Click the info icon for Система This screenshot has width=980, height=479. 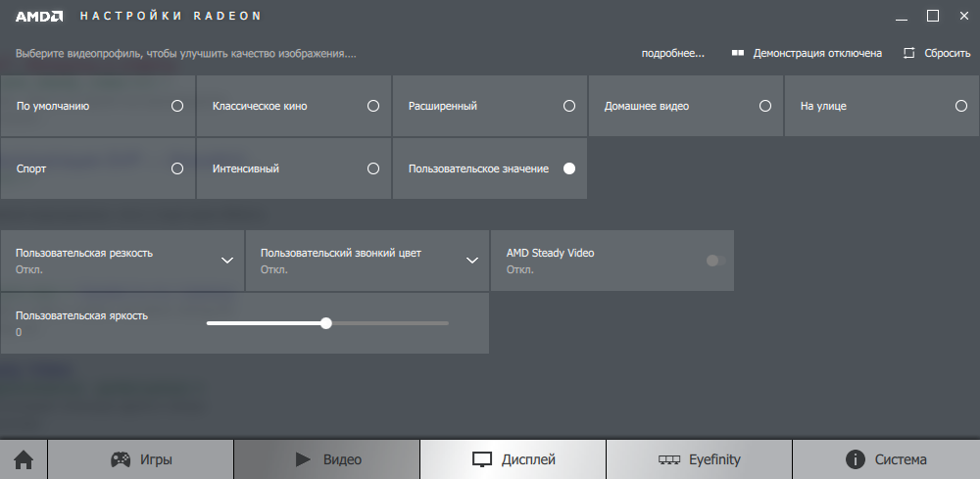pos(855,459)
